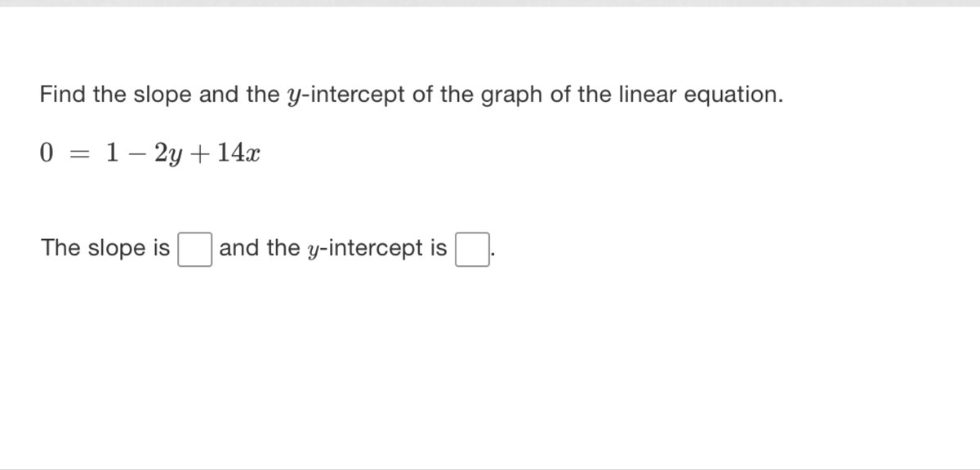Viewport: 980px width, 470px height.
Task: Click "linear equation." at the end of the instructions
Action: tap(705, 95)
